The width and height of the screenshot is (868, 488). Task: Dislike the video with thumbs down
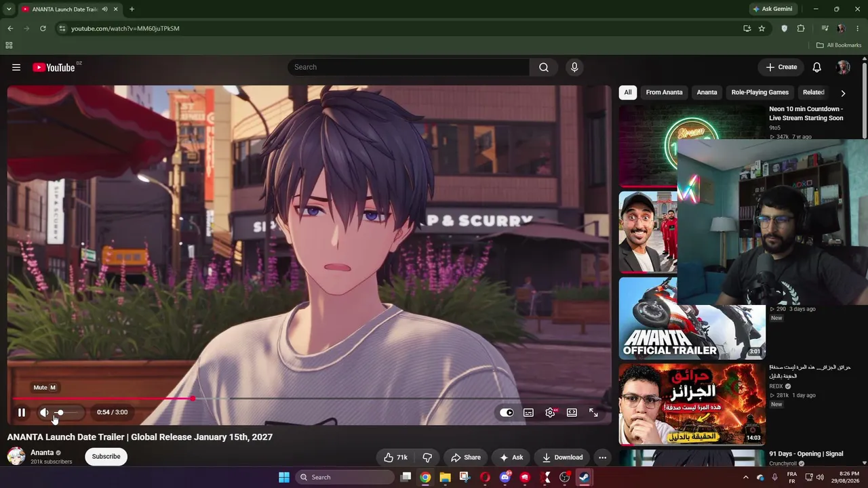[x=427, y=457]
